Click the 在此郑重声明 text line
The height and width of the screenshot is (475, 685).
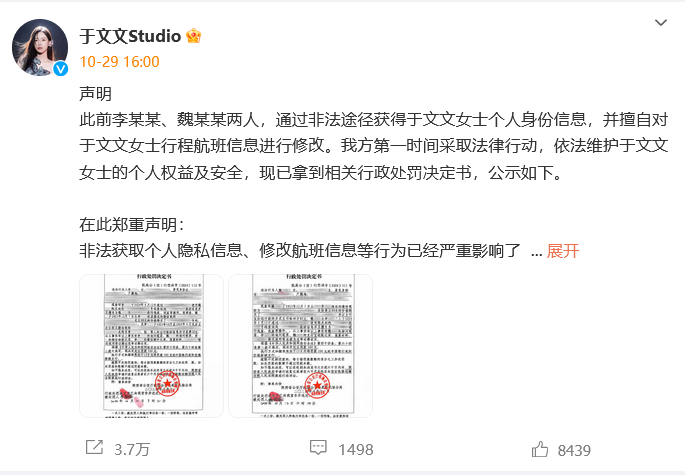click(131, 225)
